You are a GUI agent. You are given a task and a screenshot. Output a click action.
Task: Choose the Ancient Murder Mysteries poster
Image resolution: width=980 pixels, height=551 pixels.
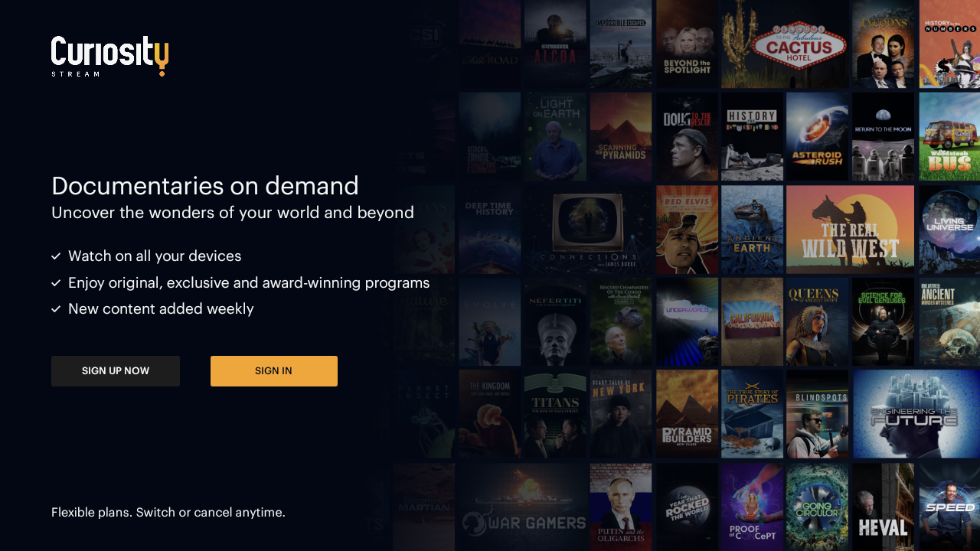coord(949,322)
